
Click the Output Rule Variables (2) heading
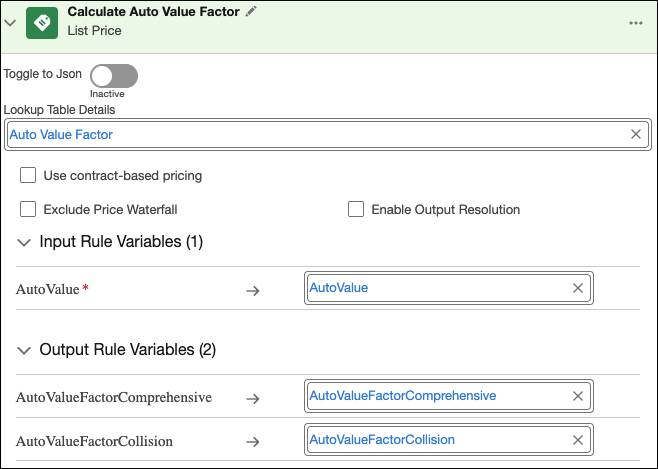click(x=128, y=349)
